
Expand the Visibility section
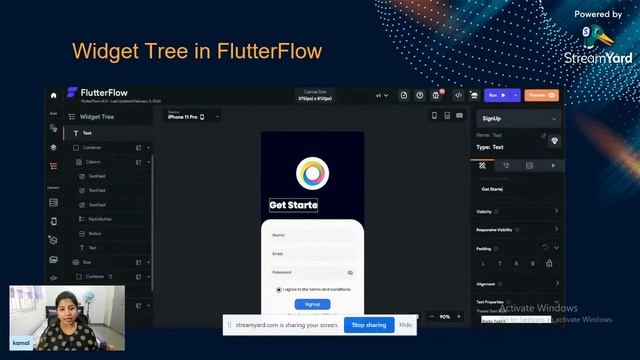tap(556, 211)
